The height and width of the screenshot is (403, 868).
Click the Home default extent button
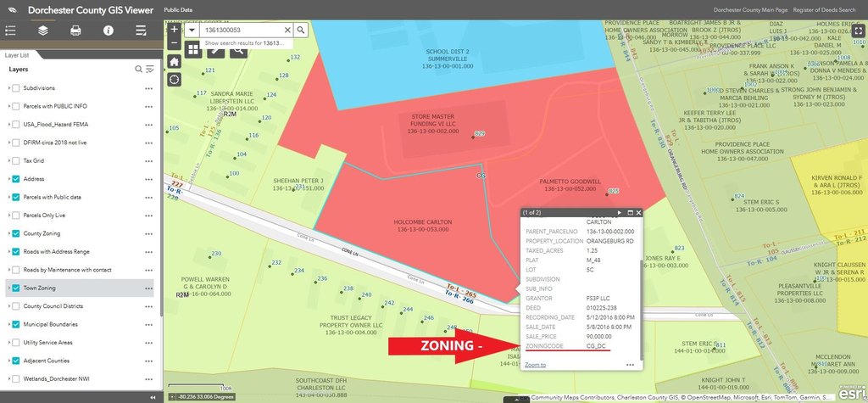pos(175,61)
